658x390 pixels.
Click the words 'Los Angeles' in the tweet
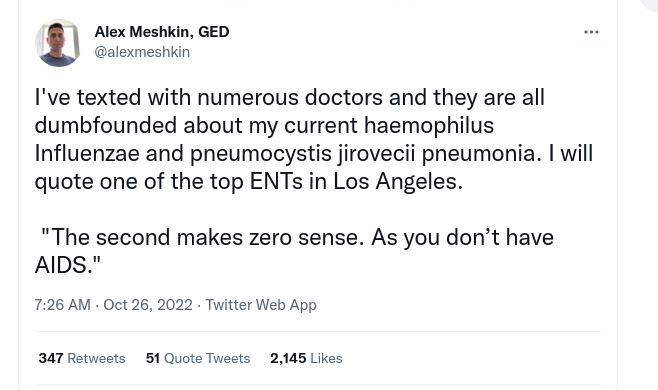398,182
